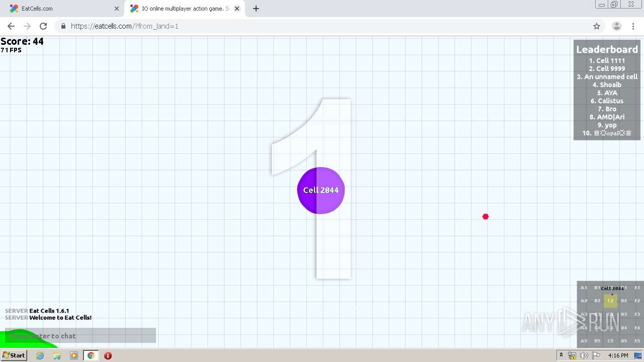Open the Chrome profile avatar menu
Viewport: 644px width, 362px height.
[x=616, y=26]
